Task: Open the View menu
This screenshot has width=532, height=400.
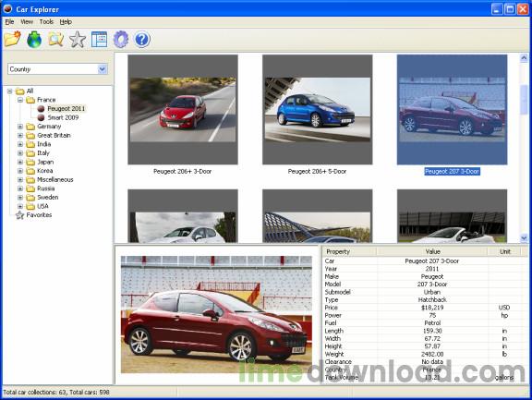Action: pyautogui.click(x=27, y=22)
